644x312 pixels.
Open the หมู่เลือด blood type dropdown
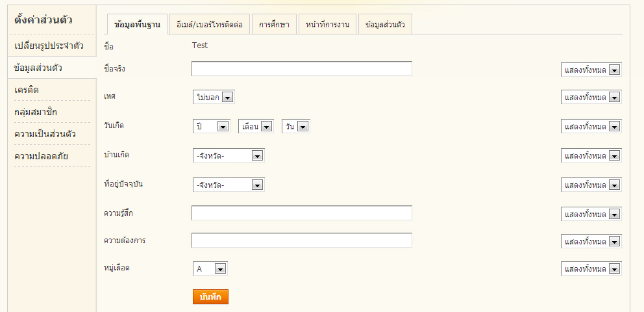click(210, 268)
